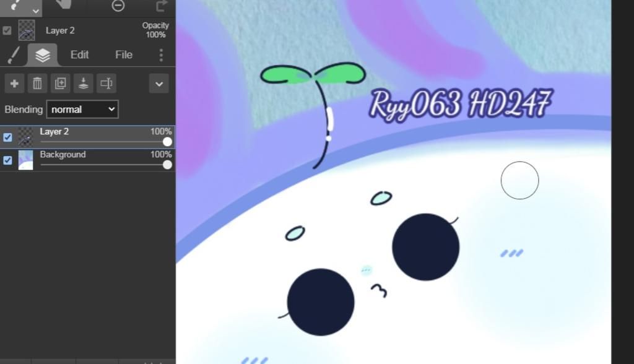Image resolution: width=634 pixels, height=364 pixels.
Task: Duplicate the current layer
Action: click(x=60, y=84)
